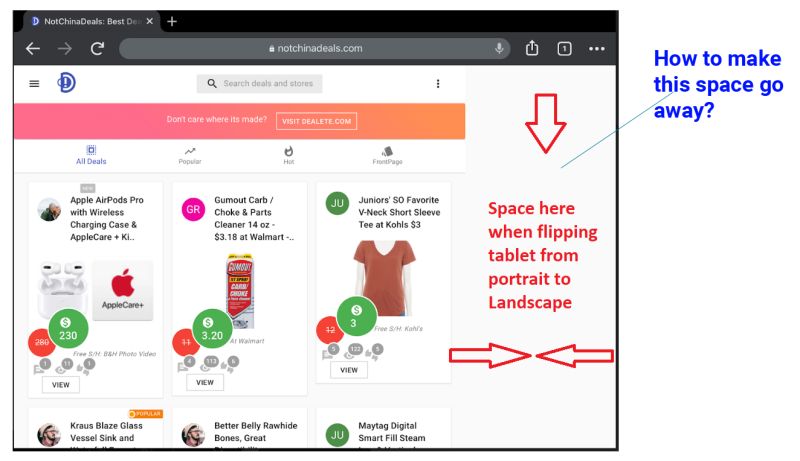The width and height of the screenshot is (800, 461).
Task: Close the NotChinaDeals browser tab
Action: [149, 21]
